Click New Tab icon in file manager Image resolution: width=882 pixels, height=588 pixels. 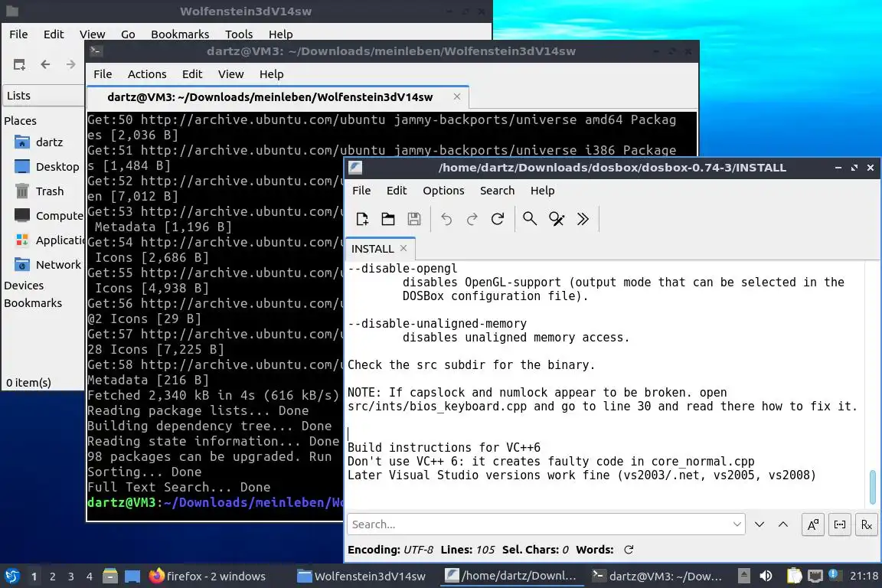pos(19,65)
